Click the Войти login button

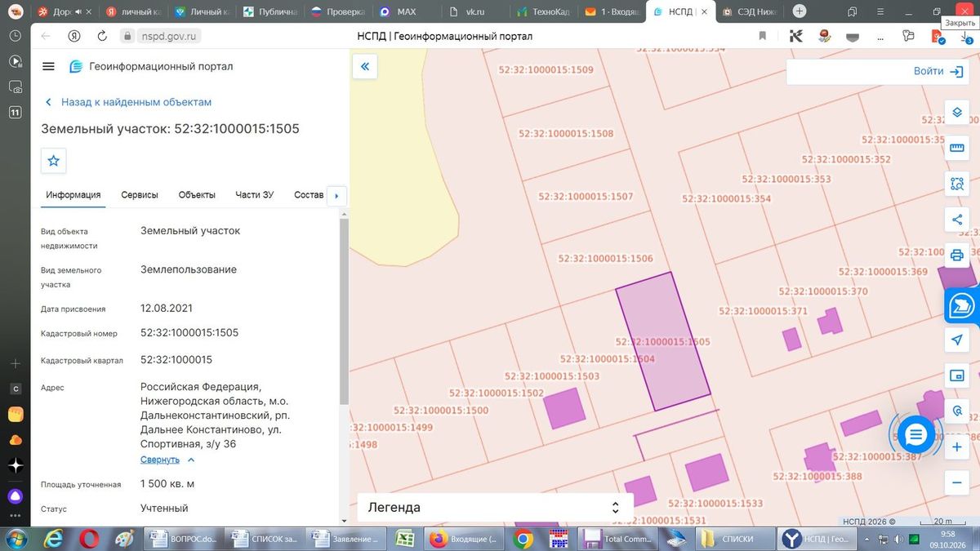pos(938,71)
